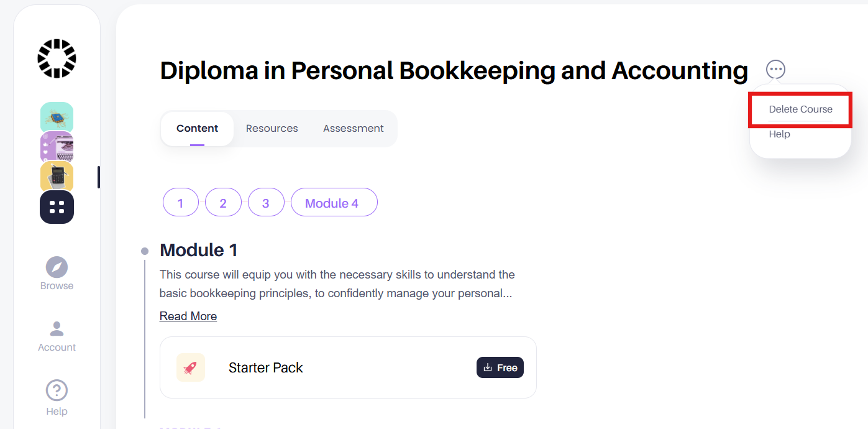Open the purple typewriter course thumbnail

tap(57, 147)
